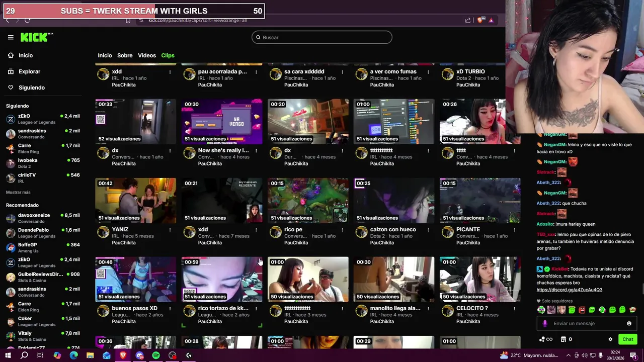644x362 pixels.
Task: Open the Sobre channel tab
Action: [125, 55]
